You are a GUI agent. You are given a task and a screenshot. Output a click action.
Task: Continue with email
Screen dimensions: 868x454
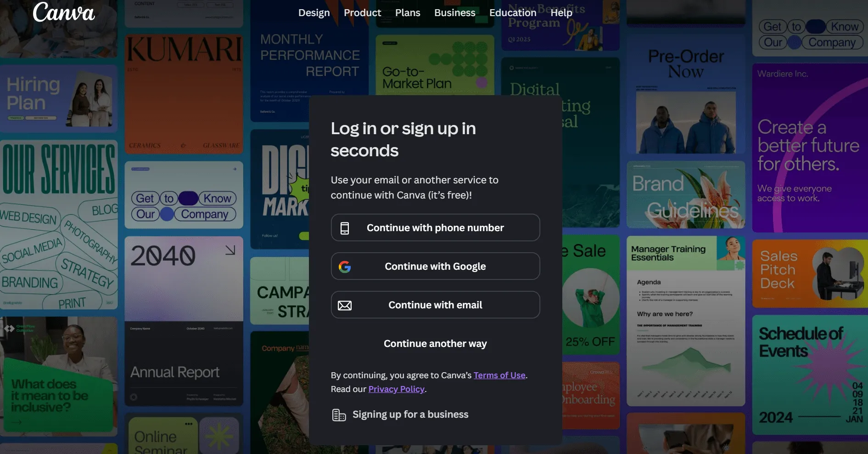435,305
